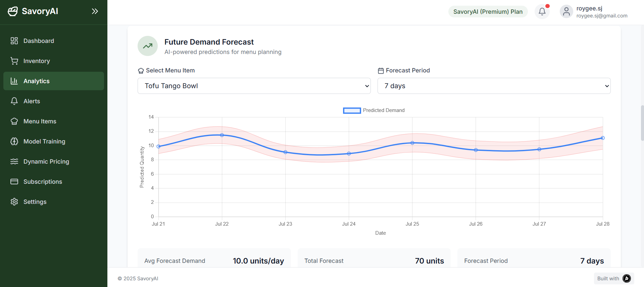Viewport: 644px width, 287px height.
Task: Open the Select Menu Item dropdown
Action: (x=254, y=86)
